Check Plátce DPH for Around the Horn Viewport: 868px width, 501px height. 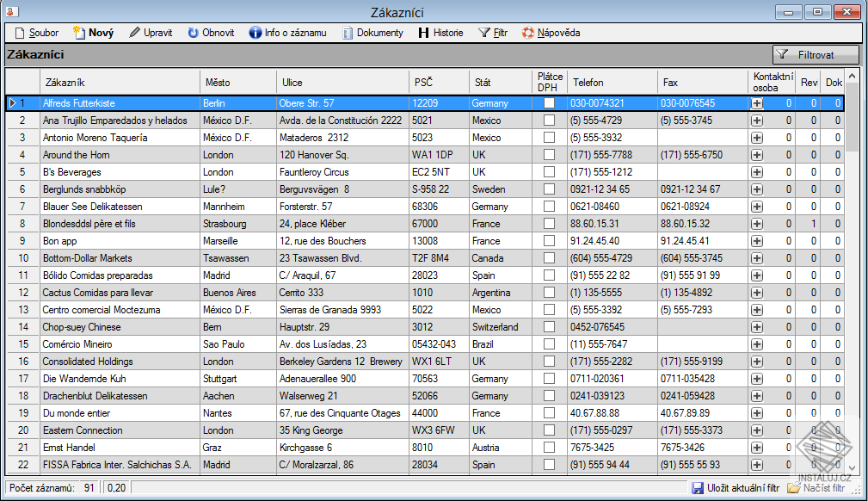pyautogui.click(x=549, y=155)
